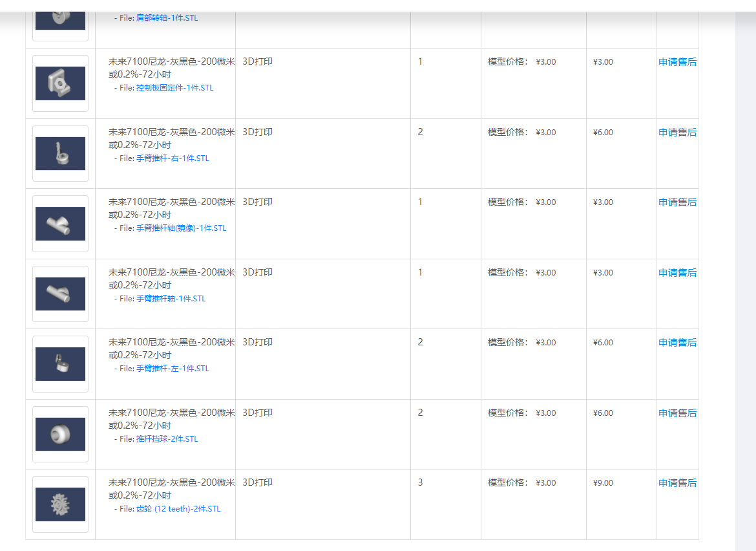Open thumbnail of 手臂推杆轴(镜像) model
The image size is (756, 551).
tap(60, 224)
